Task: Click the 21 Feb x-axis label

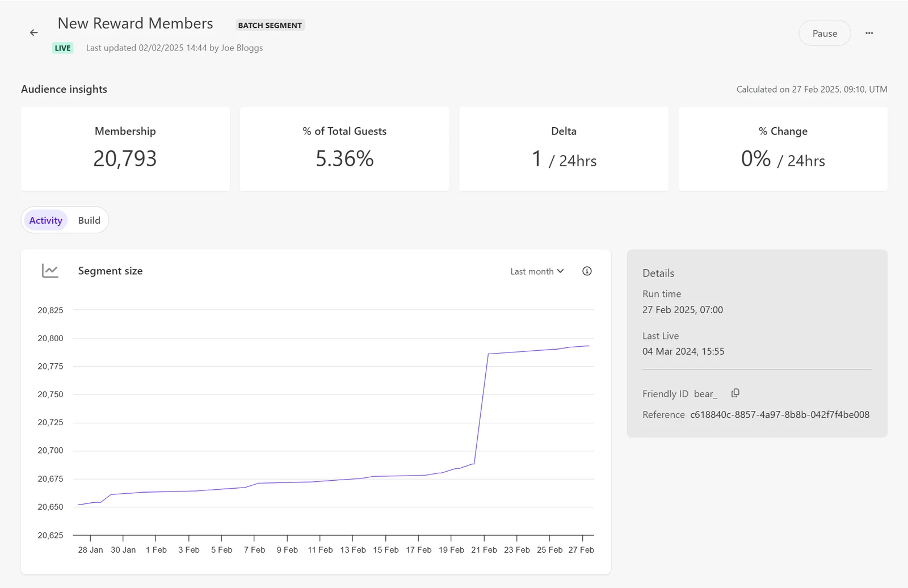Action: tap(484, 550)
